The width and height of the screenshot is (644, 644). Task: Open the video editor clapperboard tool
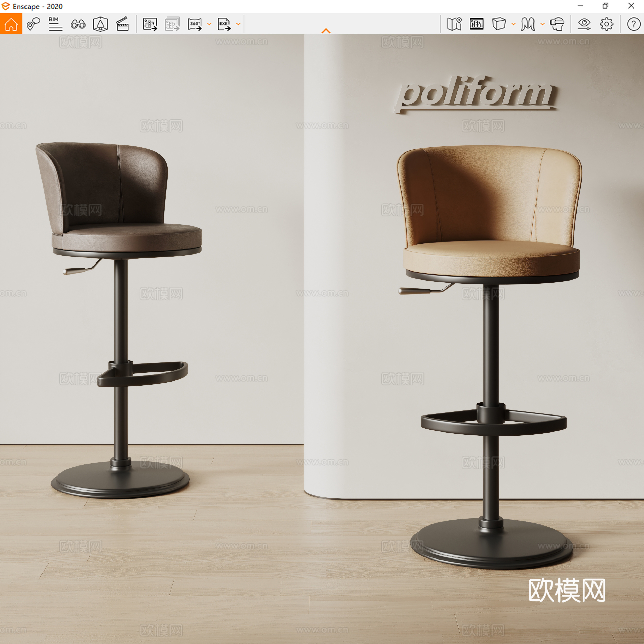pyautogui.click(x=123, y=23)
